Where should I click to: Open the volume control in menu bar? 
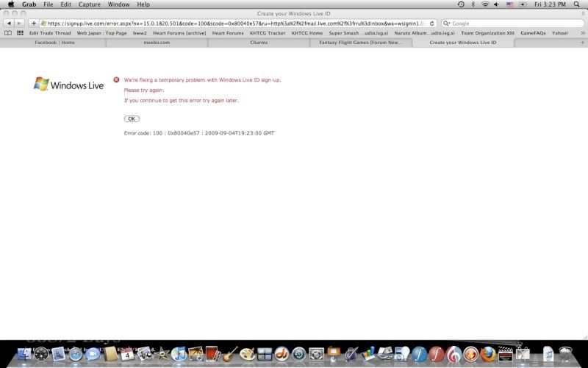click(497, 4)
